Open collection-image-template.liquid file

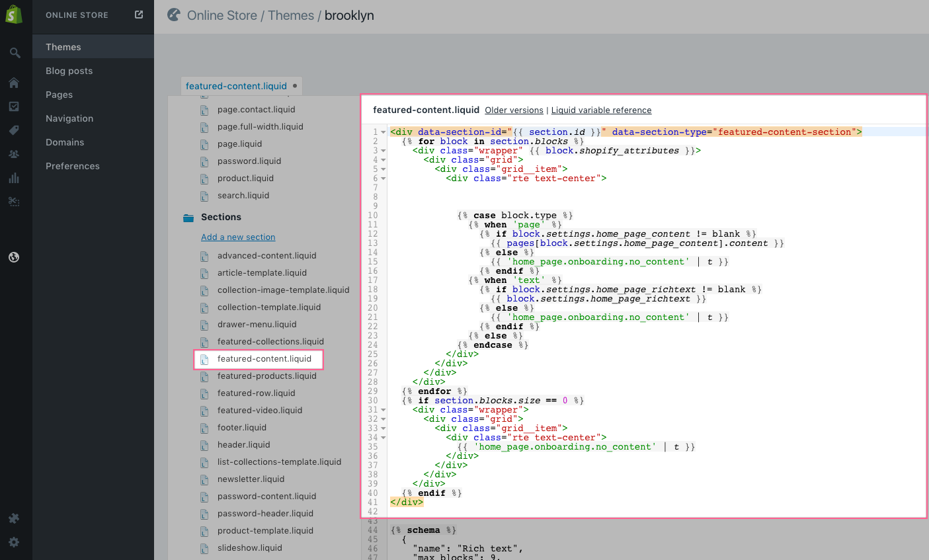283,290
